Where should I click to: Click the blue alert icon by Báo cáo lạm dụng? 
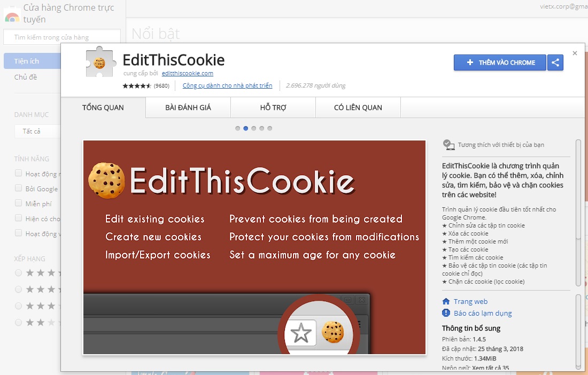click(446, 313)
